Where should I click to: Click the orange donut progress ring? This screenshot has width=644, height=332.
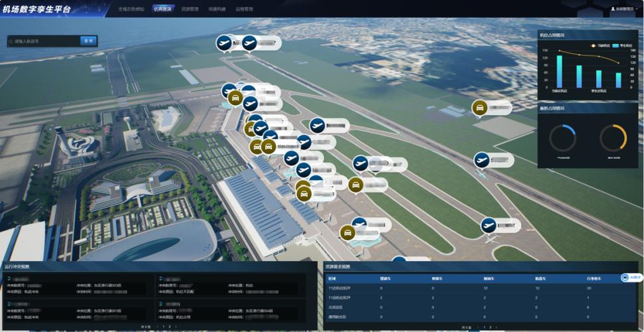(x=613, y=138)
